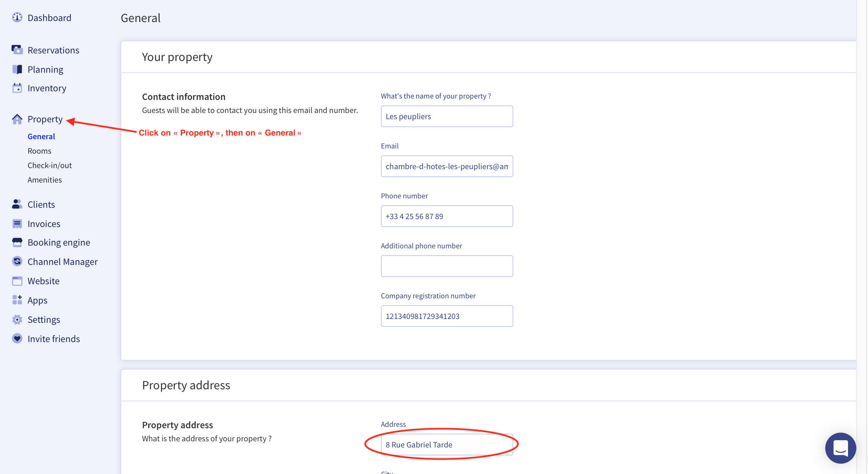
Task: Open the Dashboard menu item
Action: pos(49,18)
